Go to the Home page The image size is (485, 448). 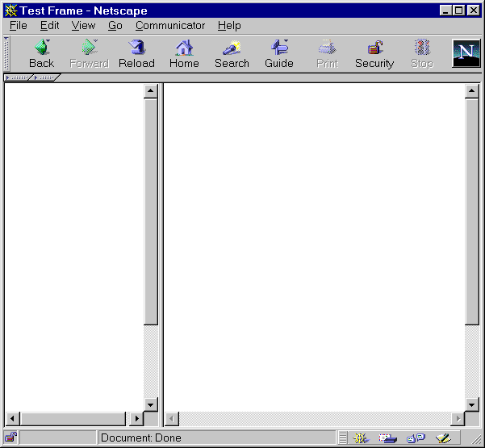pos(184,54)
